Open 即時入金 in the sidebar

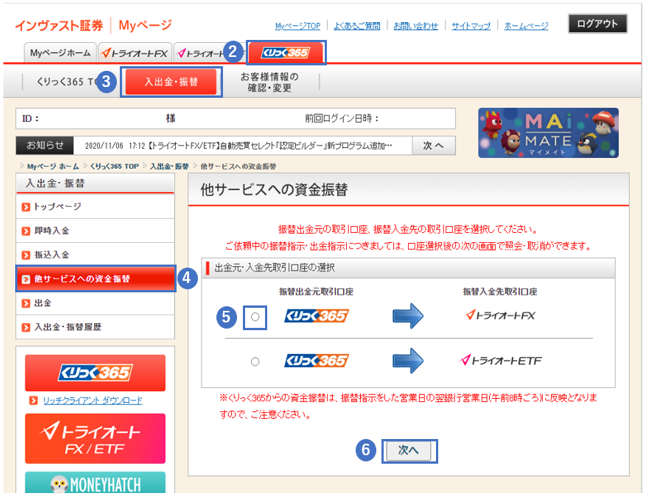[95, 230]
